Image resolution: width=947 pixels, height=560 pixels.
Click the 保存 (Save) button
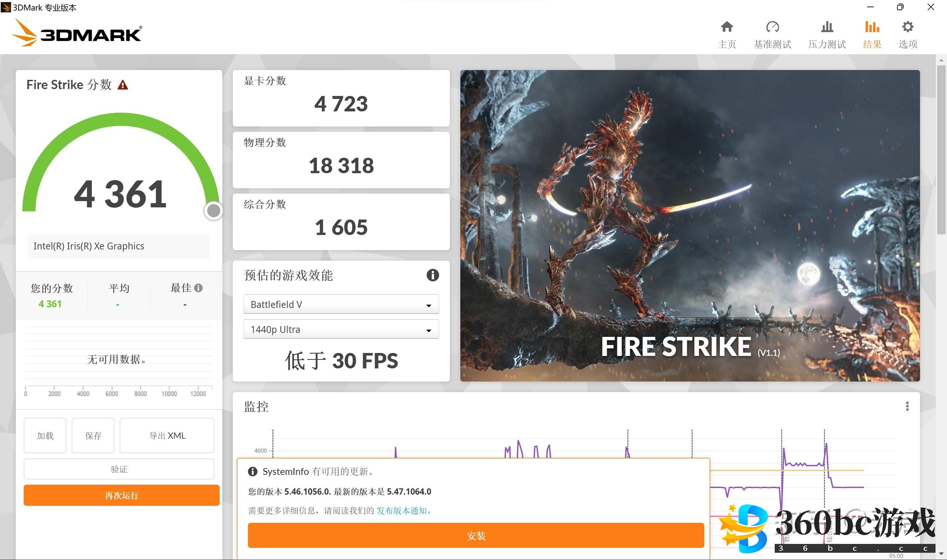(93, 435)
